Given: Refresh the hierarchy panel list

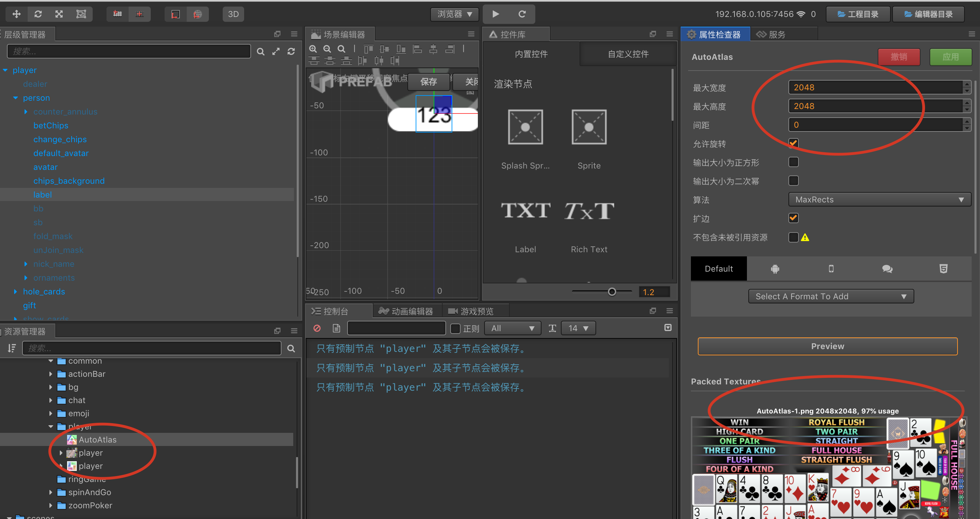Looking at the screenshot, I should pos(291,52).
